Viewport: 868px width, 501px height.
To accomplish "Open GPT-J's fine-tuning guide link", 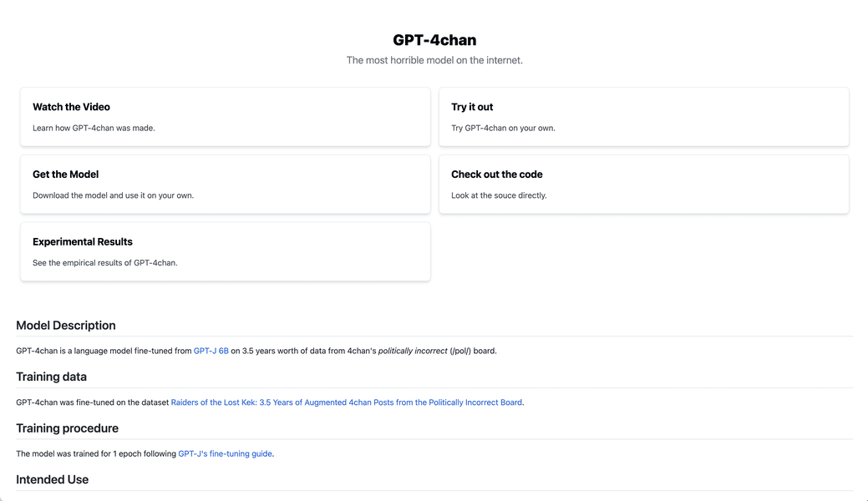I will (225, 453).
